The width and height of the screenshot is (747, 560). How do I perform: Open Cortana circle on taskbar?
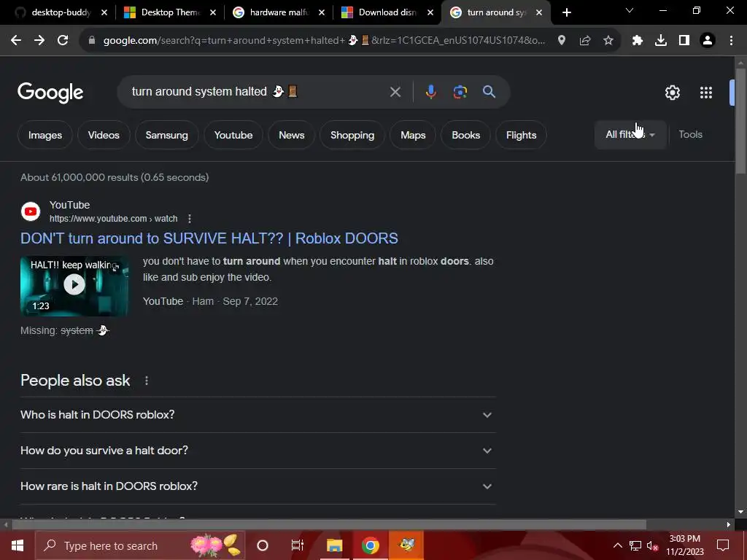pos(263,545)
